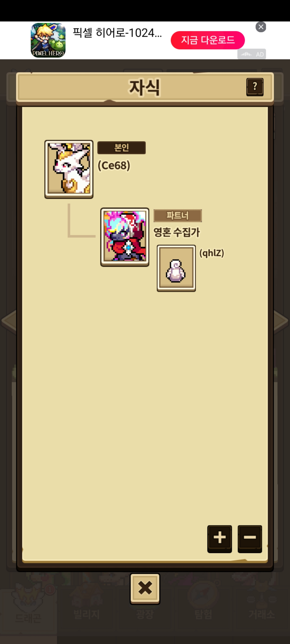Close the 자식 dialog with X button
The width and height of the screenshot is (290, 644).
(145, 588)
